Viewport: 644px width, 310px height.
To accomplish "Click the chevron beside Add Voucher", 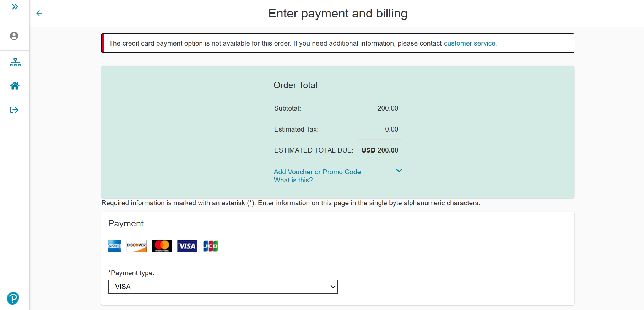I will click(x=399, y=171).
